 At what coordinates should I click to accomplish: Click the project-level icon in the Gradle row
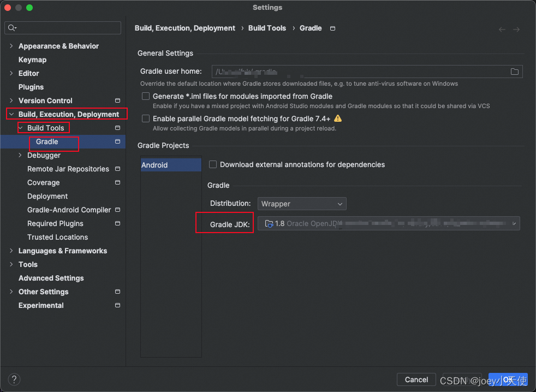tap(117, 141)
